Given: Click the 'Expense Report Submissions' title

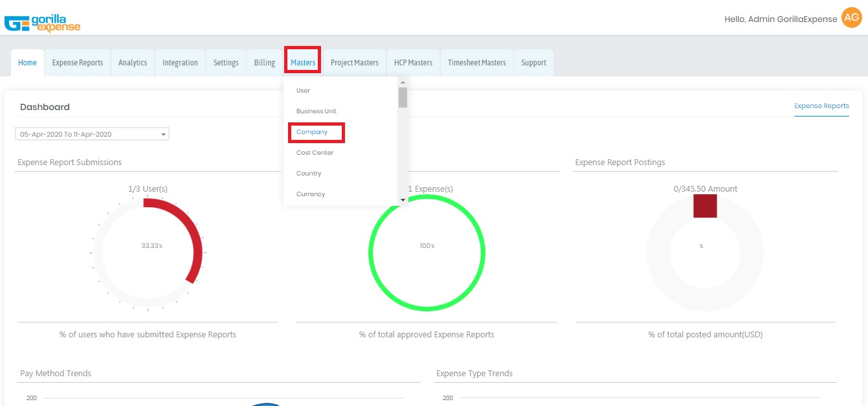Looking at the screenshot, I should pos(69,163).
